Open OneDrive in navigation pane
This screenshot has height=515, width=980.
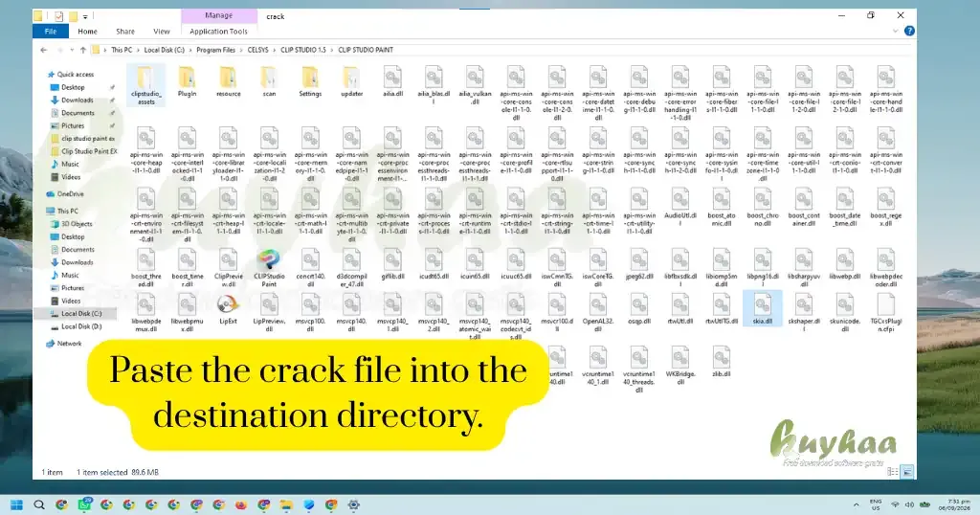[65, 193]
